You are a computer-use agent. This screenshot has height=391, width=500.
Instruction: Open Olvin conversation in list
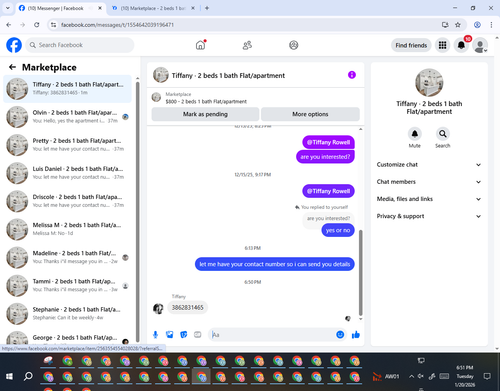click(x=67, y=117)
